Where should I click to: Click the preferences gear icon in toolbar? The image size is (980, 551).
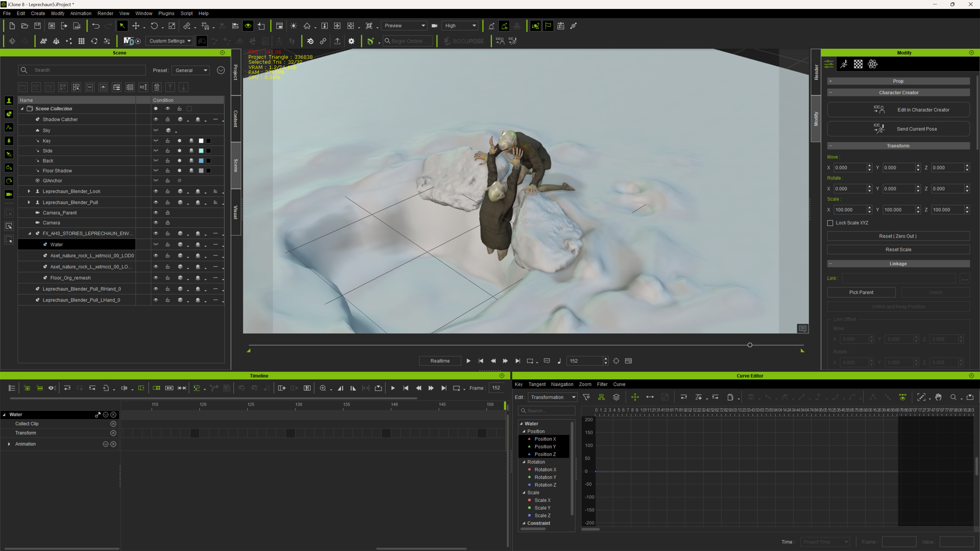coord(351,41)
